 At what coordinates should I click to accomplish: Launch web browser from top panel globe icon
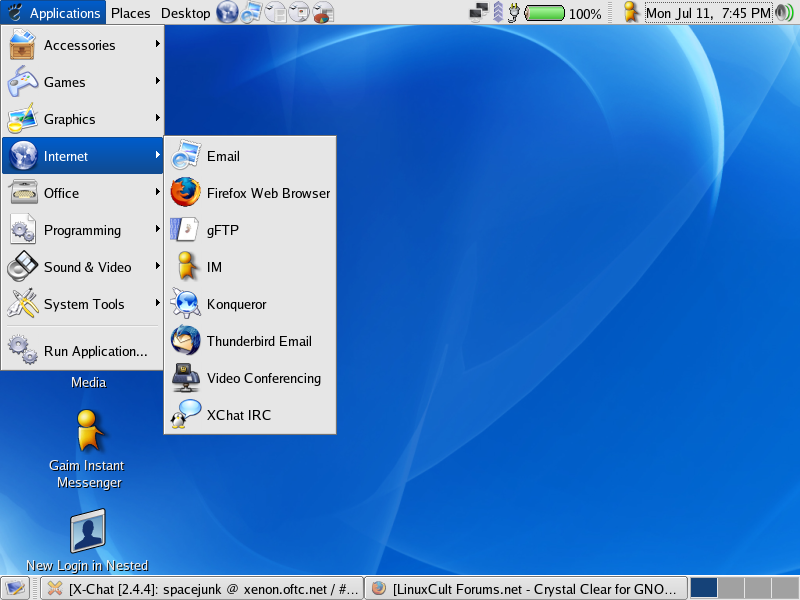pos(227,12)
